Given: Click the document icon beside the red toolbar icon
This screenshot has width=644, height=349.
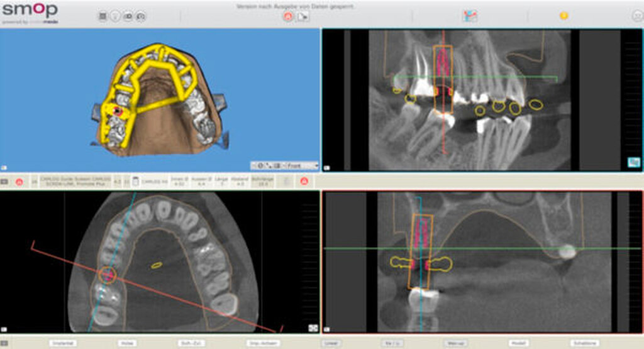Looking at the screenshot, I should [303, 17].
